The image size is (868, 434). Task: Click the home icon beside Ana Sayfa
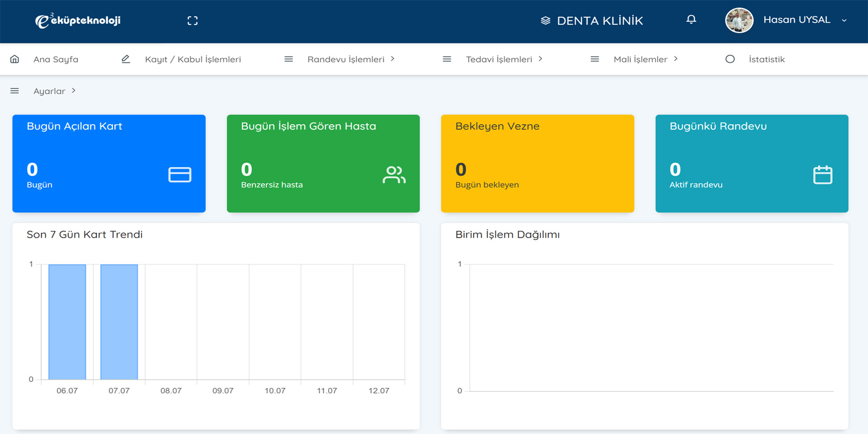pyautogui.click(x=15, y=59)
